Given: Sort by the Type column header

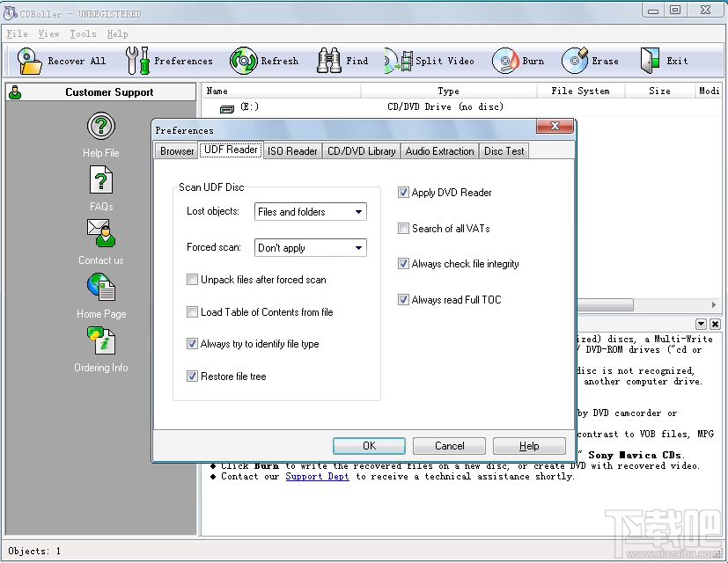Looking at the screenshot, I should (x=448, y=91).
